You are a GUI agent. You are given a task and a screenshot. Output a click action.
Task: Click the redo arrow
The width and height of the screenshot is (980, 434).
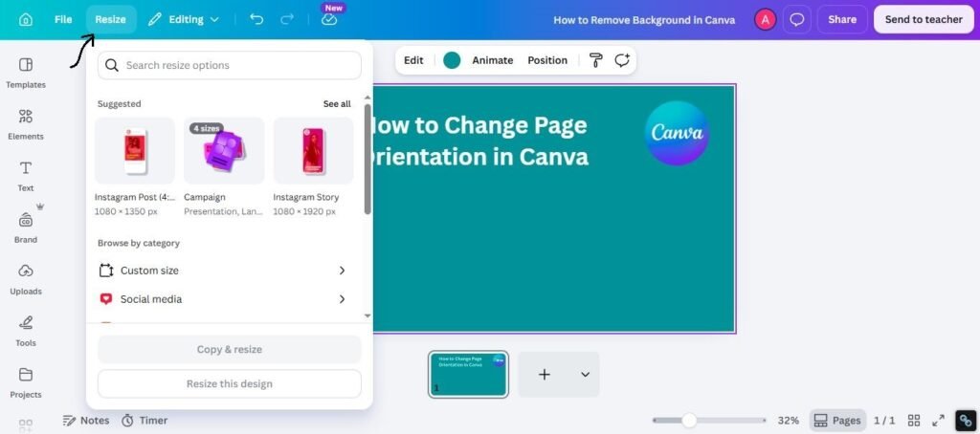pos(287,19)
